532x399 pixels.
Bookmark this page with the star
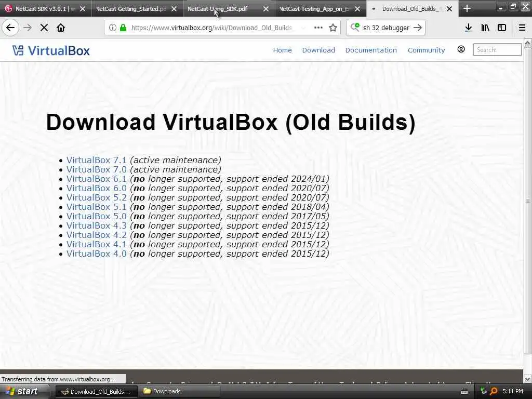[333, 28]
